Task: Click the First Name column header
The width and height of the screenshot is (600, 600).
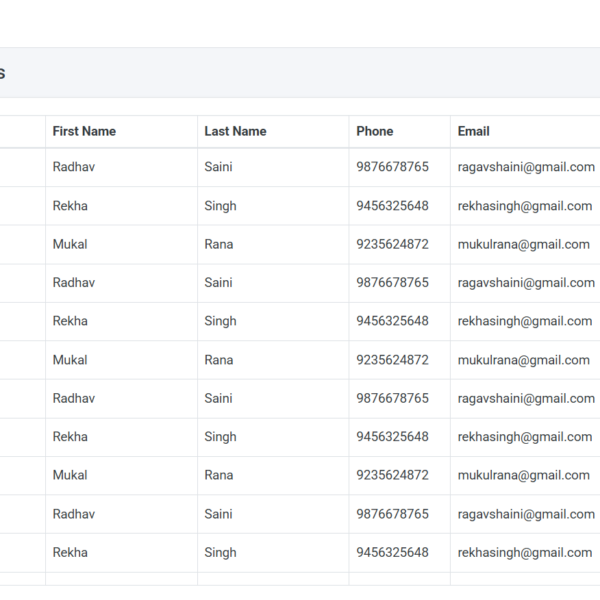Action: click(84, 131)
